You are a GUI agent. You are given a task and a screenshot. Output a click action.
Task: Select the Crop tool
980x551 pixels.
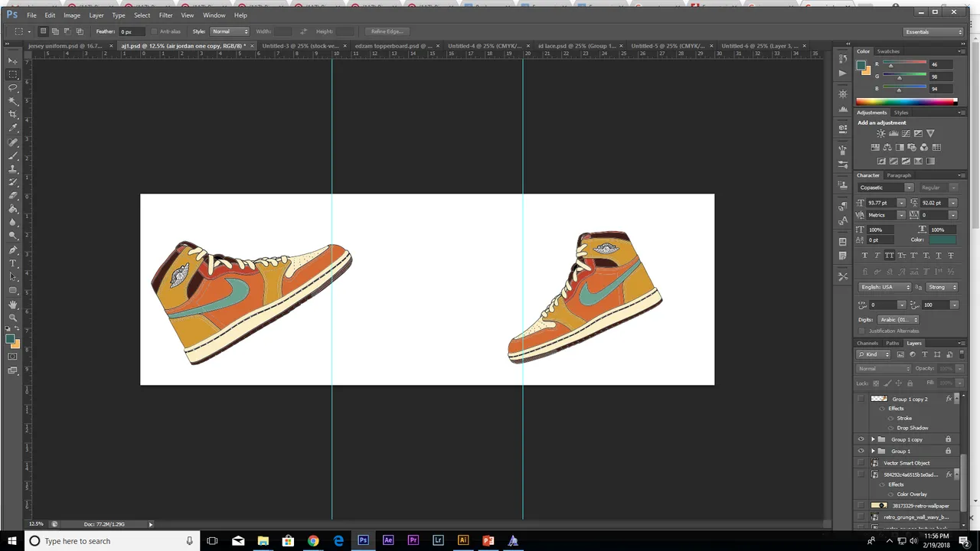[13, 115]
